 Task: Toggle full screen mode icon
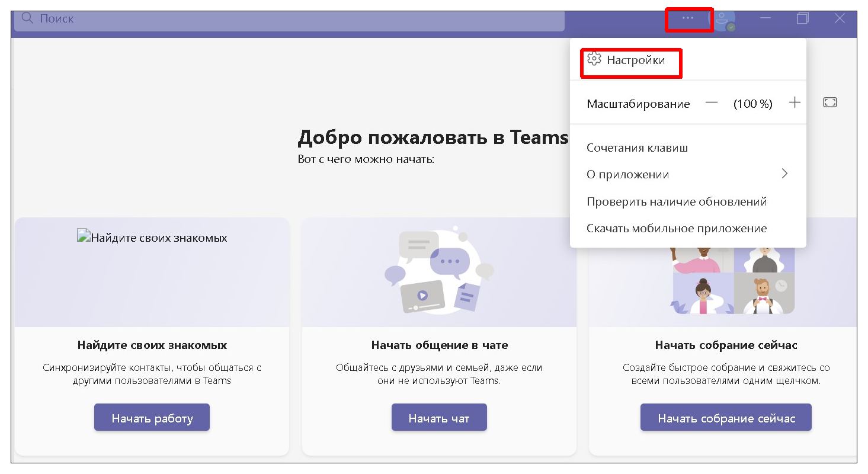830,103
